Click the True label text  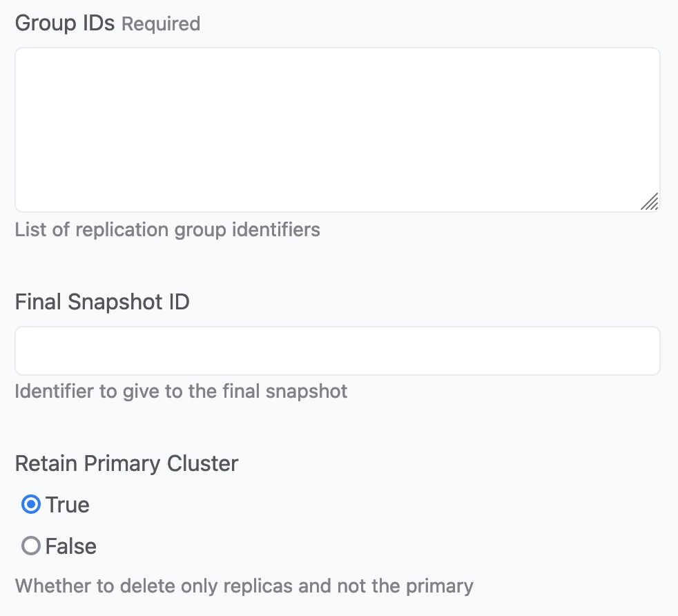coord(68,505)
